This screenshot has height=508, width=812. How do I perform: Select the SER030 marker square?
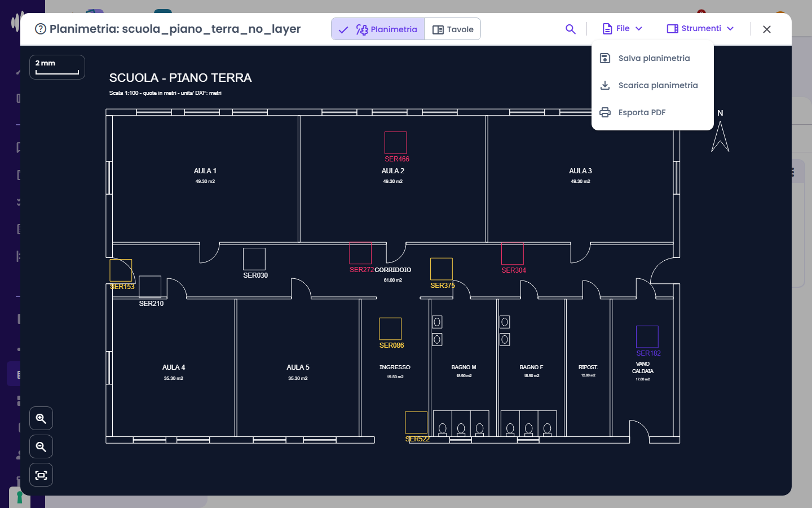coord(254,259)
